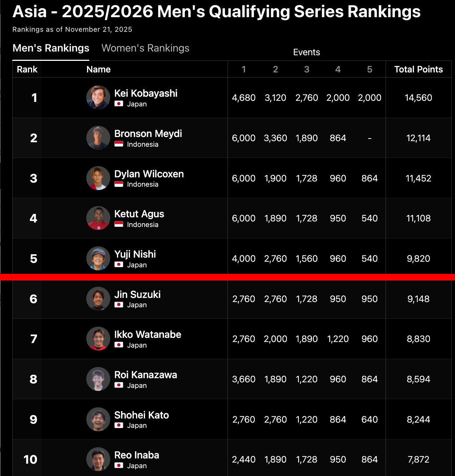
Task: Open Ketut Agus's profile picture
Action: click(98, 218)
